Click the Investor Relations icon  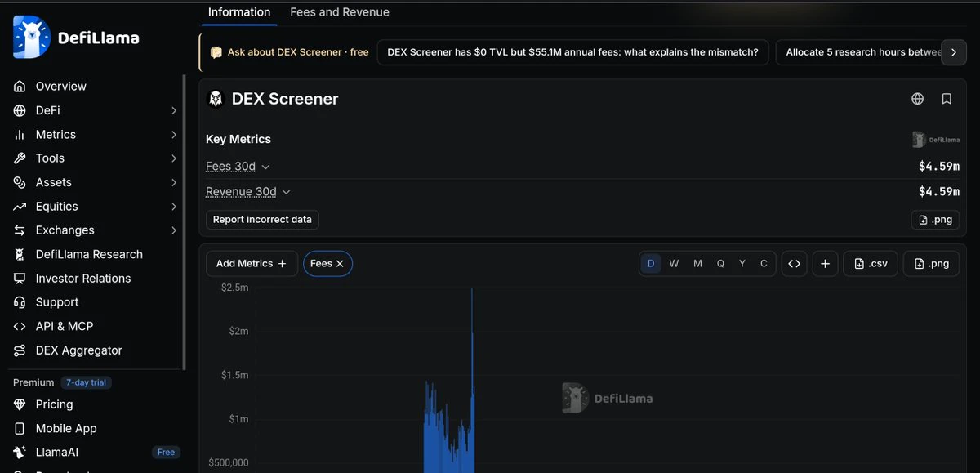coord(20,279)
